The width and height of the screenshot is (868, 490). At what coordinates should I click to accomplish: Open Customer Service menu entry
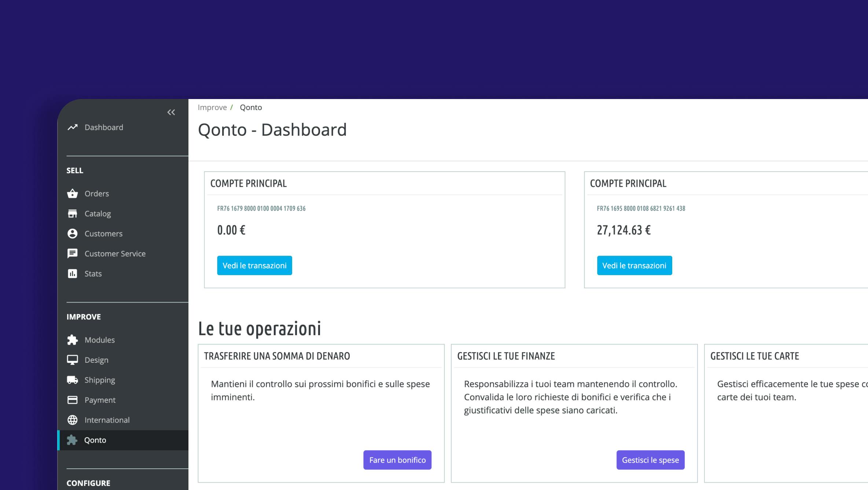(115, 253)
